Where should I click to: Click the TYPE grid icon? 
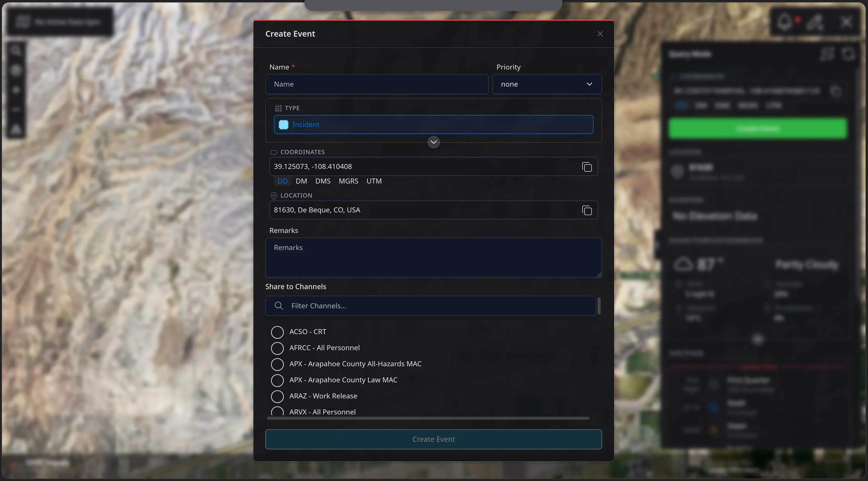[278, 108]
